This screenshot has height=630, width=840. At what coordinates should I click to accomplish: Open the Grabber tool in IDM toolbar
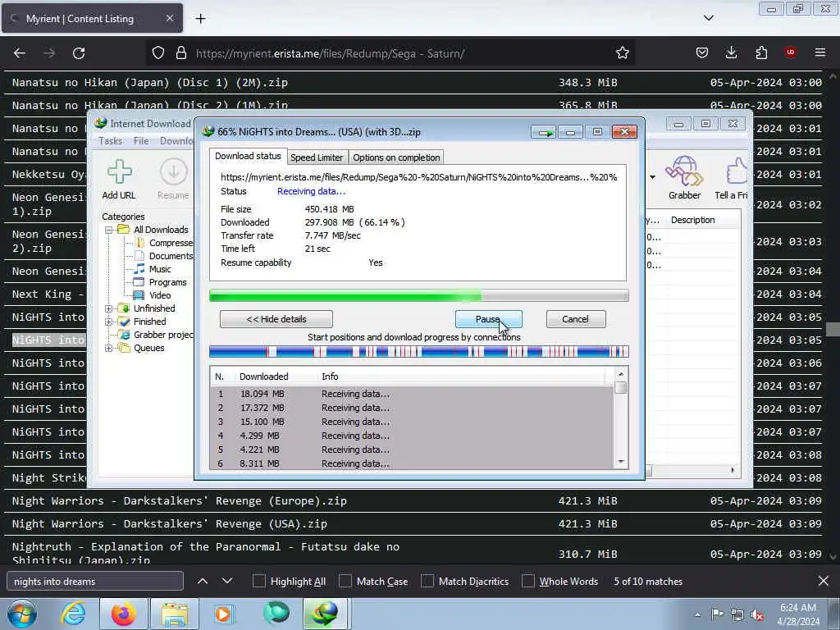684,171
